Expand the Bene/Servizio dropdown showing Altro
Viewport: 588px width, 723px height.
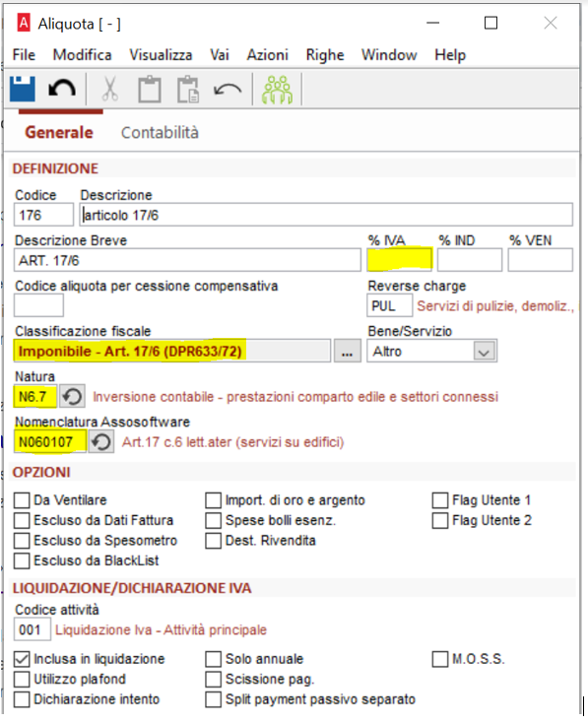click(485, 352)
